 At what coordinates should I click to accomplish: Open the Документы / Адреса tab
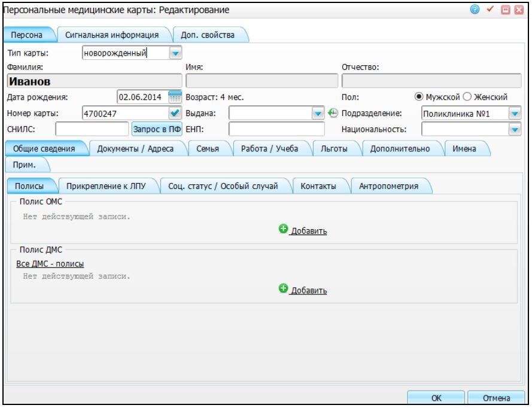tap(135, 148)
